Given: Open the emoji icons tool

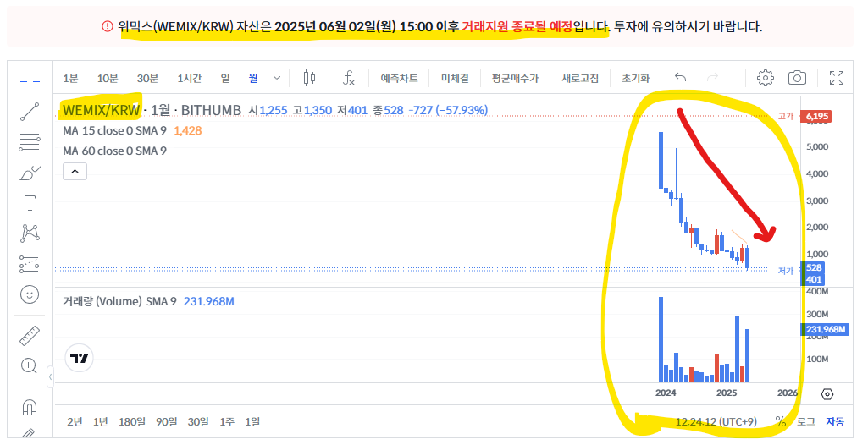Looking at the screenshot, I should [30, 294].
